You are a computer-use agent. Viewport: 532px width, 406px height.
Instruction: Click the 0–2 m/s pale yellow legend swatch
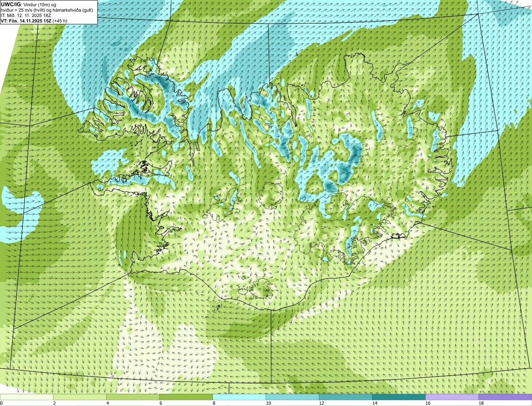coord(27,397)
